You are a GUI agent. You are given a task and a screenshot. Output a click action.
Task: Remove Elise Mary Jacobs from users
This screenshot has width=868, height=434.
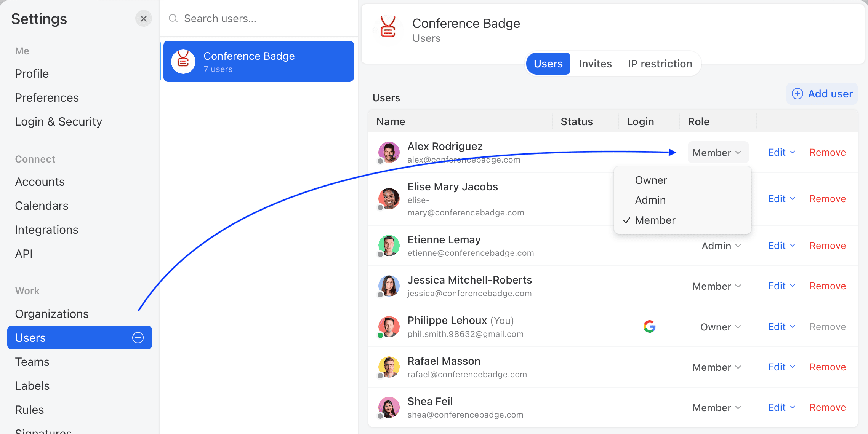coord(828,199)
